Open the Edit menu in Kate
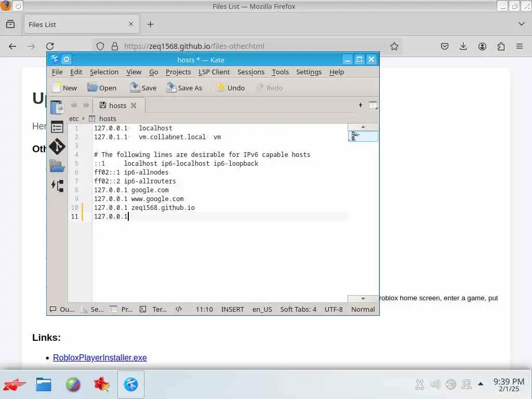 pos(76,72)
